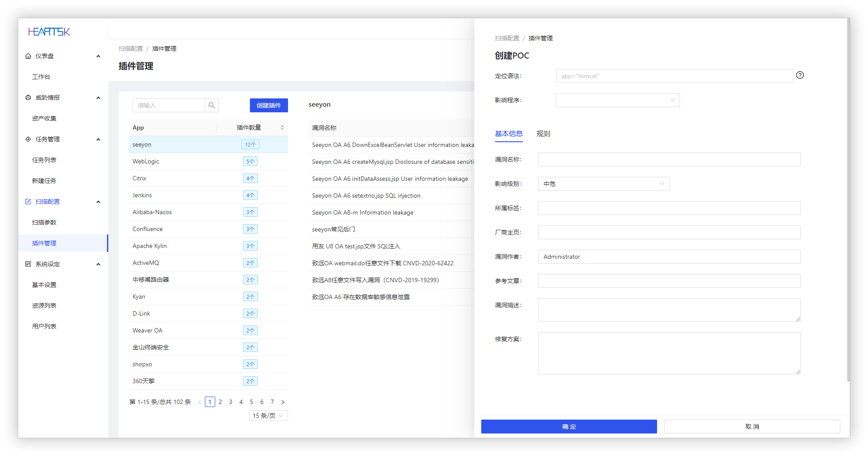
Task: Click the HEARTSK logo
Action: [49, 32]
